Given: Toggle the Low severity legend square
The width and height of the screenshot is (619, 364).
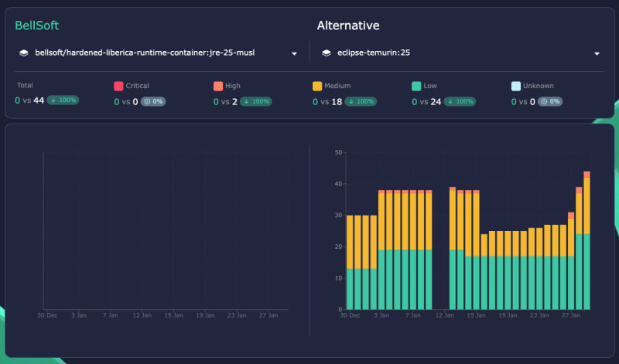Looking at the screenshot, I should [x=416, y=87].
